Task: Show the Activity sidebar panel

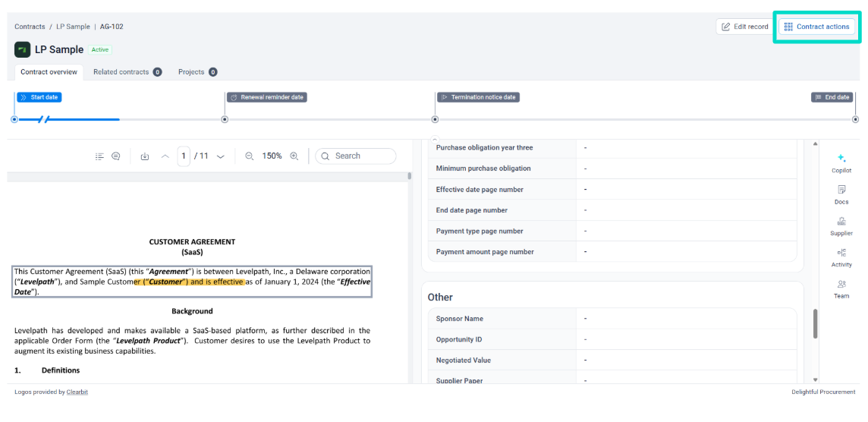Action: click(x=841, y=257)
